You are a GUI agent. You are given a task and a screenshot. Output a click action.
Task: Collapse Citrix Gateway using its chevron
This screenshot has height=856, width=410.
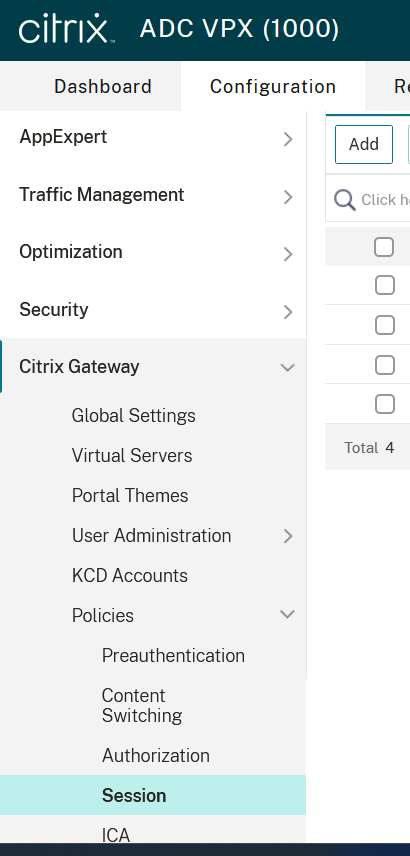pyautogui.click(x=288, y=367)
